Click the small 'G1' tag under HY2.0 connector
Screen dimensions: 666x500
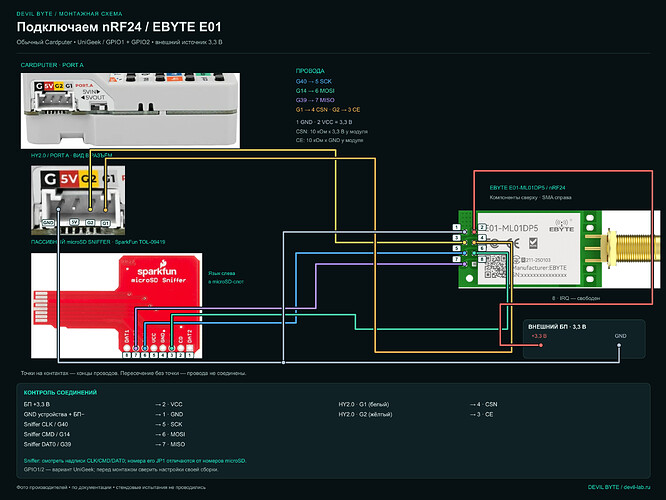point(105,223)
